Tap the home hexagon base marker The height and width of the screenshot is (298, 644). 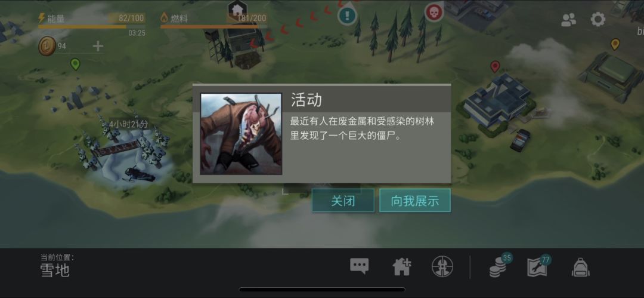[237, 9]
